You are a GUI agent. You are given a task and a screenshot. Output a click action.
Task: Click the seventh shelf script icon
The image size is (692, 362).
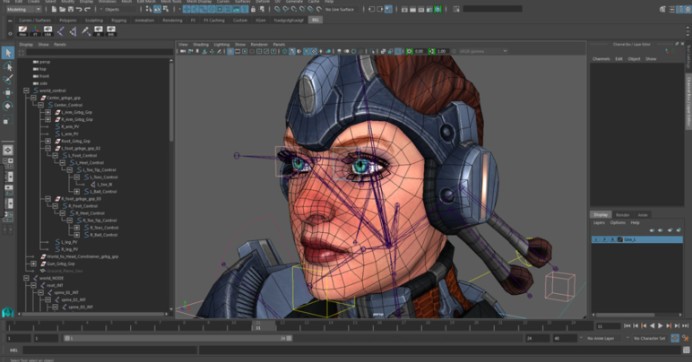(x=98, y=31)
